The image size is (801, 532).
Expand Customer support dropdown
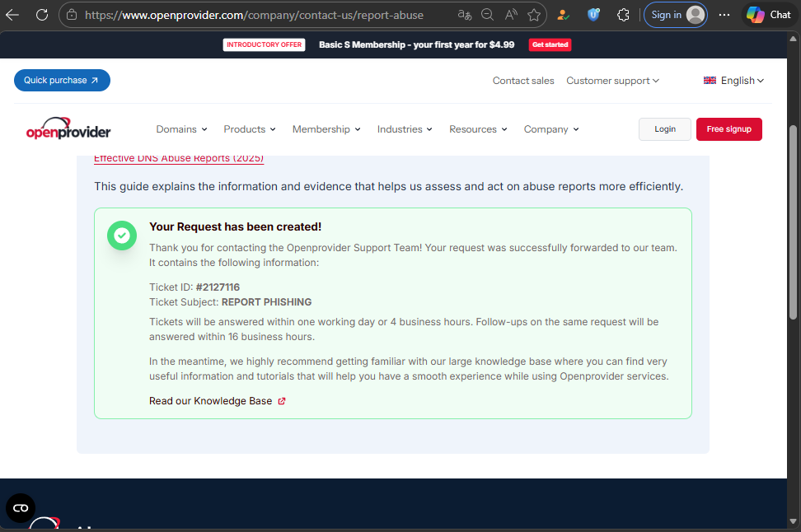coord(612,81)
